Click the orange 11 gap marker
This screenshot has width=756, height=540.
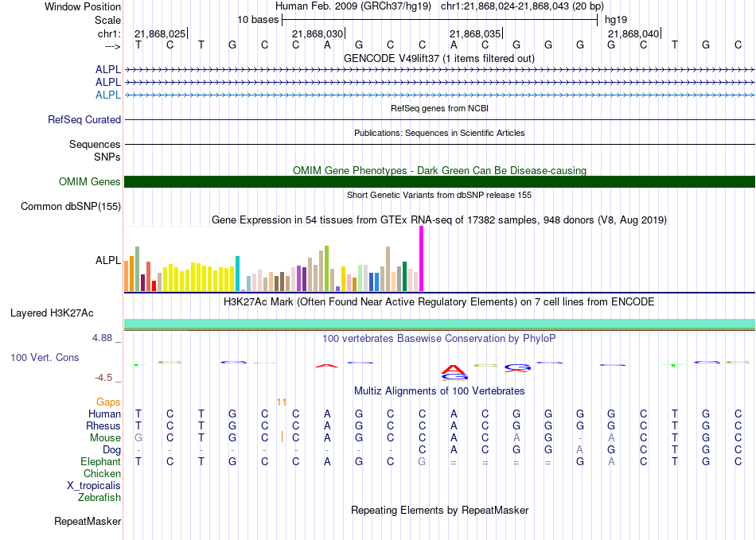pyautogui.click(x=282, y=402)
